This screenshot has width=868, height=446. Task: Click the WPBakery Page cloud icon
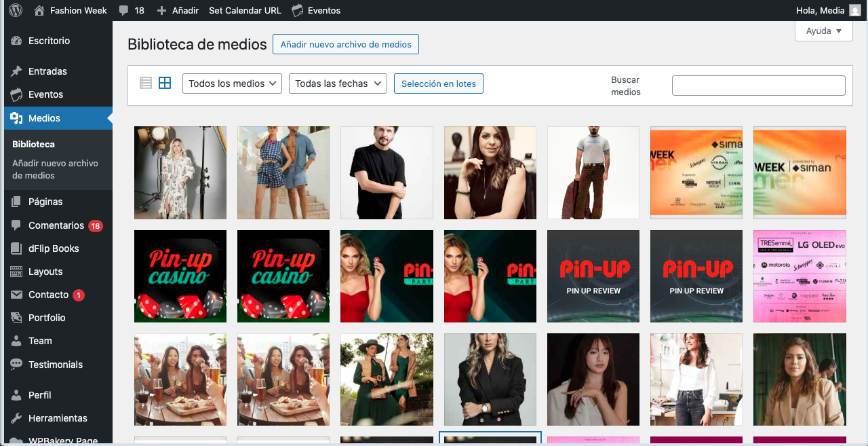(17, 441)
